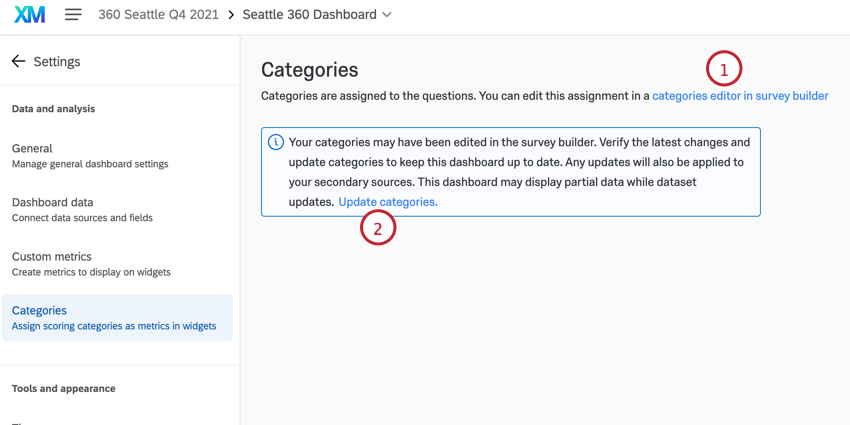Click the breadcrumb separator arrow
This screenshot has height=425, width=850.
pos(231,15)
